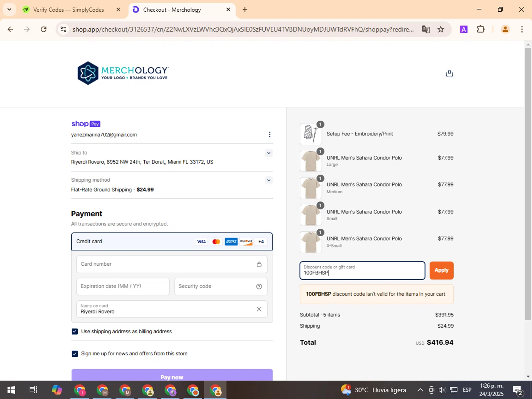Click the USD $416.94 total amount
Image resolution: width=532 pixels, height=399 pixels.
pos(434,343)
